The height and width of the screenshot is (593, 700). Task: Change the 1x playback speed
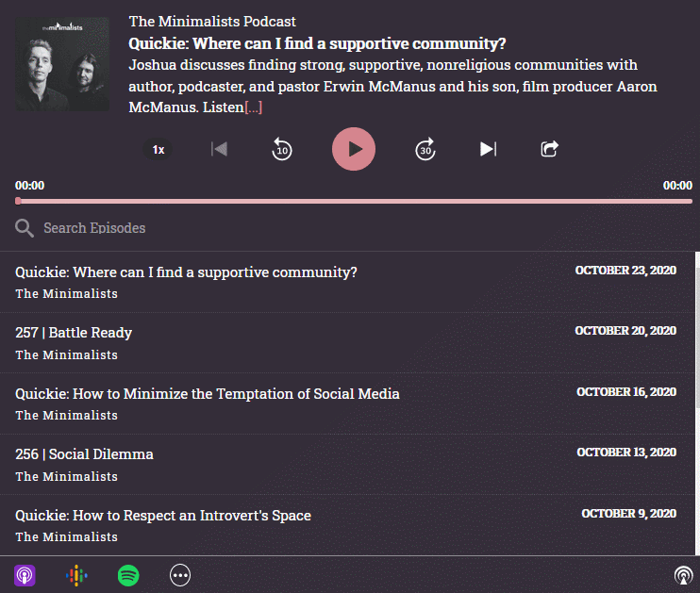click(158, 150)
